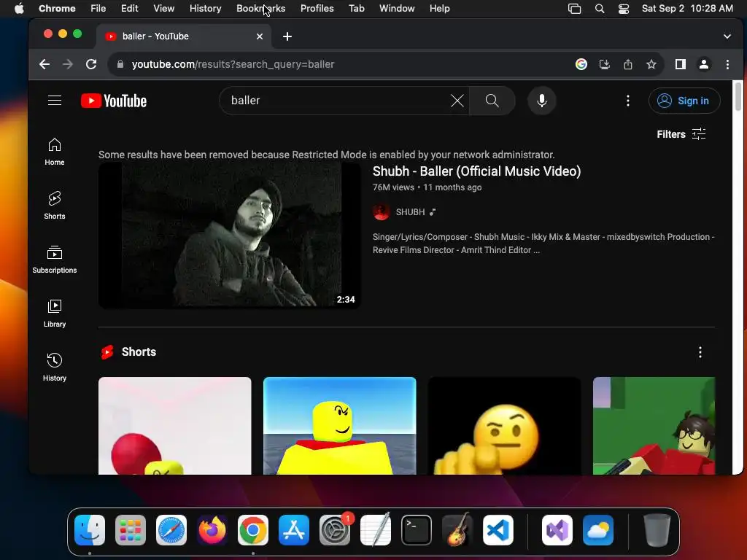Click the install/download icon in the address bar
The image size is (747, 560).
point(605,64)
